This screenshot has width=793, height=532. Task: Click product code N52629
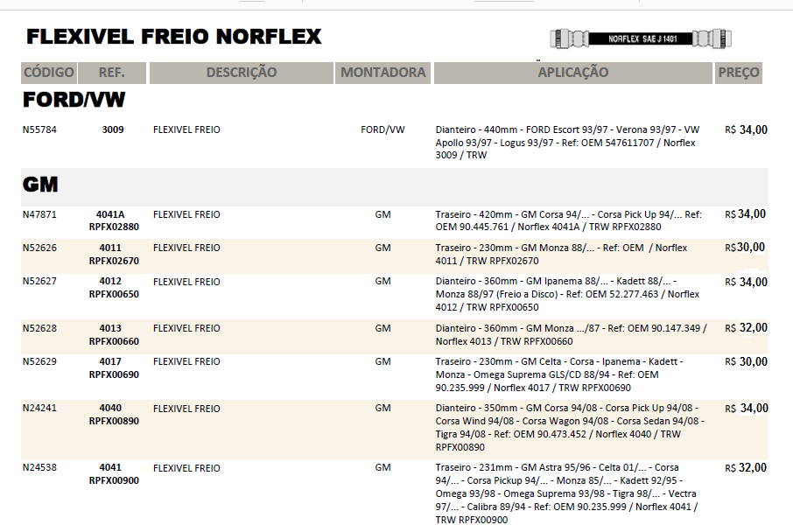pyautogui.click(x=39, y=361)
